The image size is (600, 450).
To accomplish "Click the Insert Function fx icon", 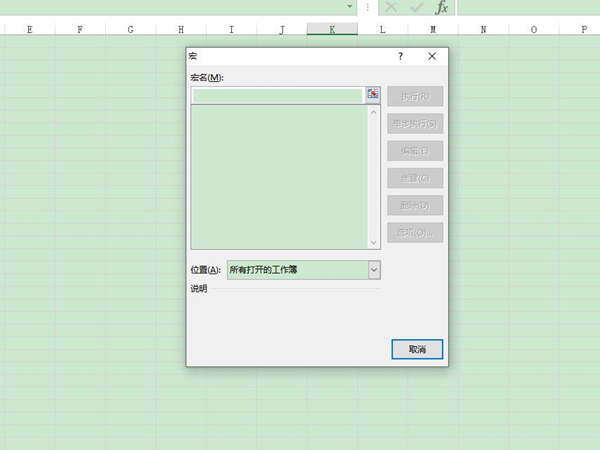I will click(441, 7).
